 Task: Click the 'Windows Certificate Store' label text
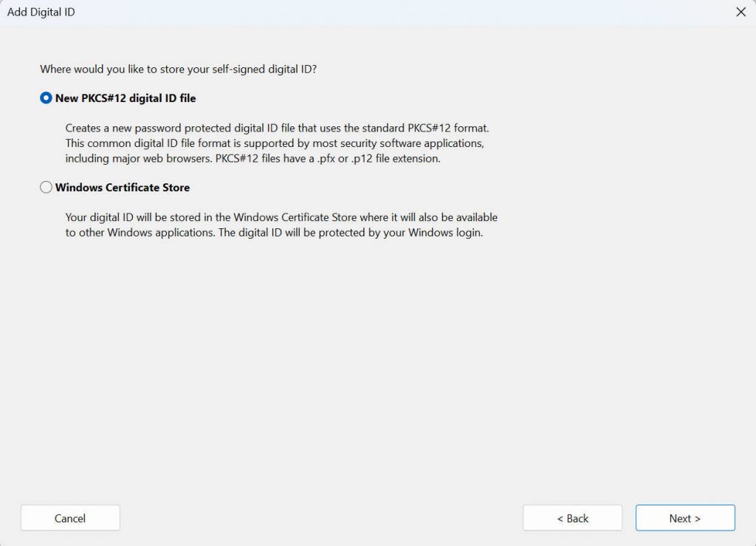[x=123, y=188]
